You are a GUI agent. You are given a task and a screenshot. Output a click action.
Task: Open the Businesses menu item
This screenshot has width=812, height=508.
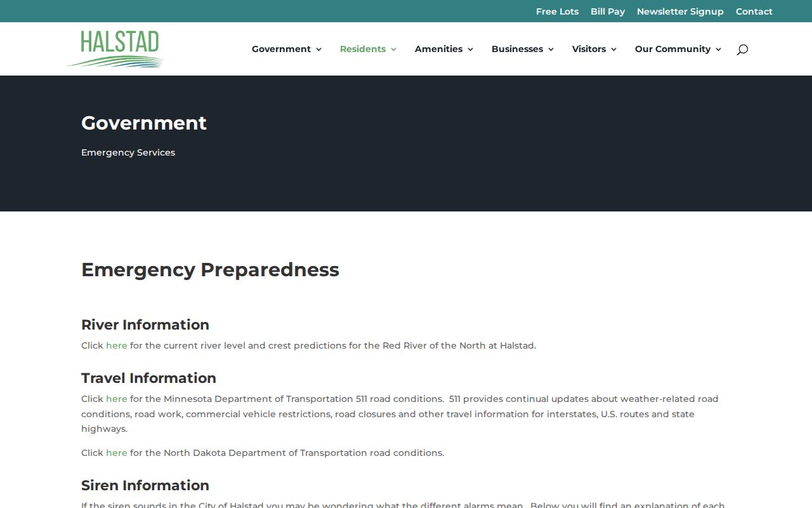click(x=517, y=49)
